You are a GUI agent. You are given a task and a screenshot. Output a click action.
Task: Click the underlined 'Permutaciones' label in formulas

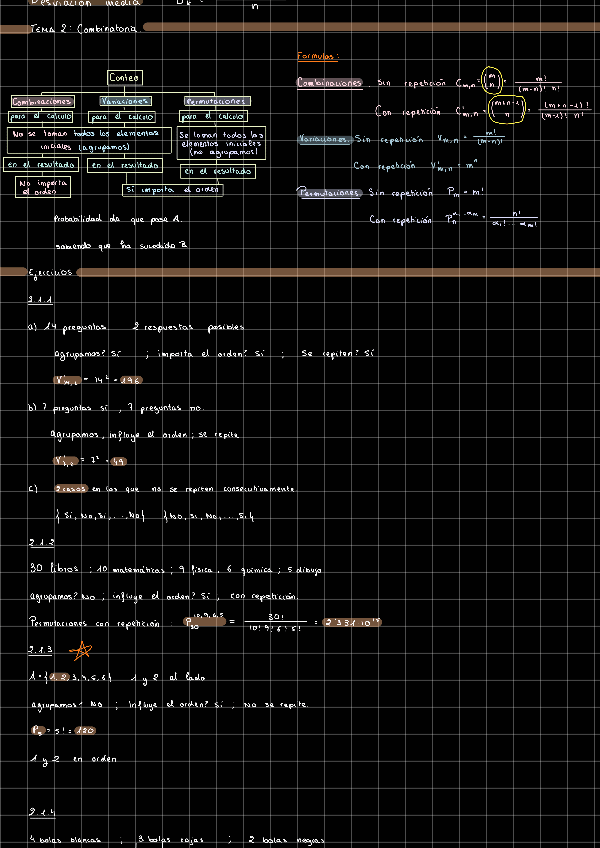pos(330,193)
